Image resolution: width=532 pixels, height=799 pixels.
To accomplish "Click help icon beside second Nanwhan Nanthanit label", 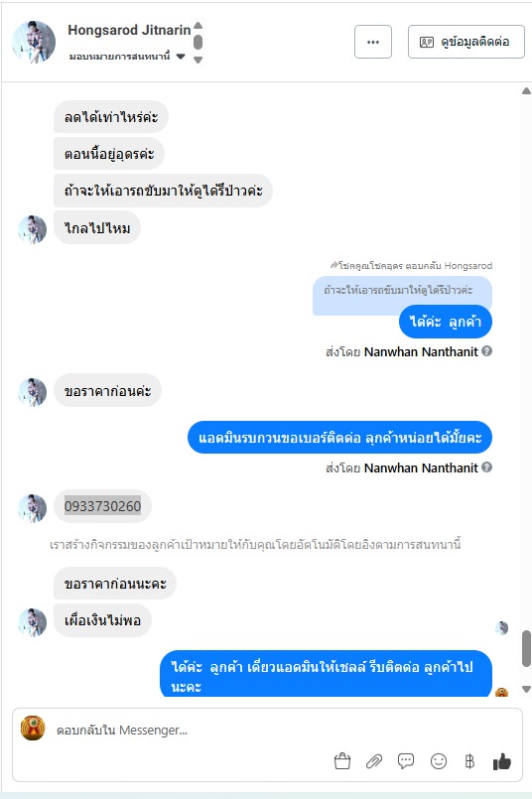I will (486, 467).
